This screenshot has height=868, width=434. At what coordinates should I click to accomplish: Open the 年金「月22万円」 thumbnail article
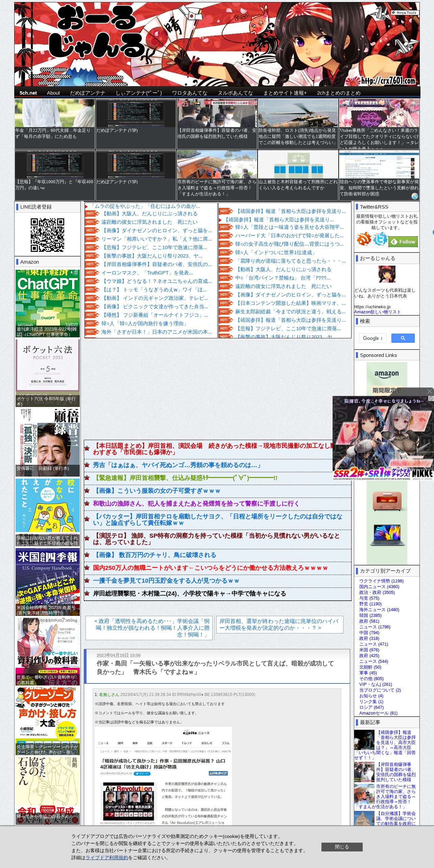(x=55, y=124)
